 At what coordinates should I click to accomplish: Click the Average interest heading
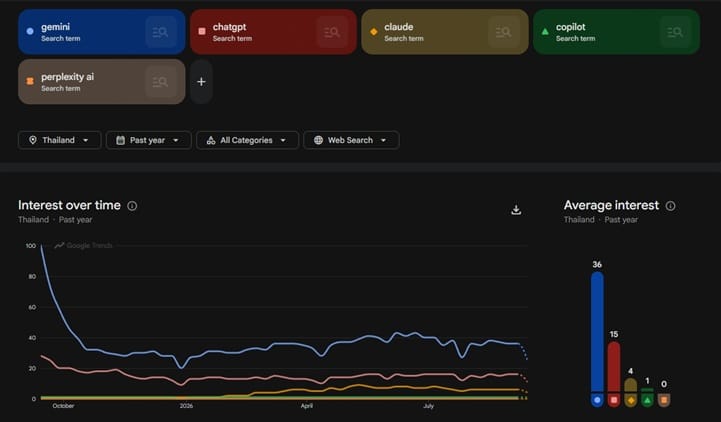pos(611,205)
